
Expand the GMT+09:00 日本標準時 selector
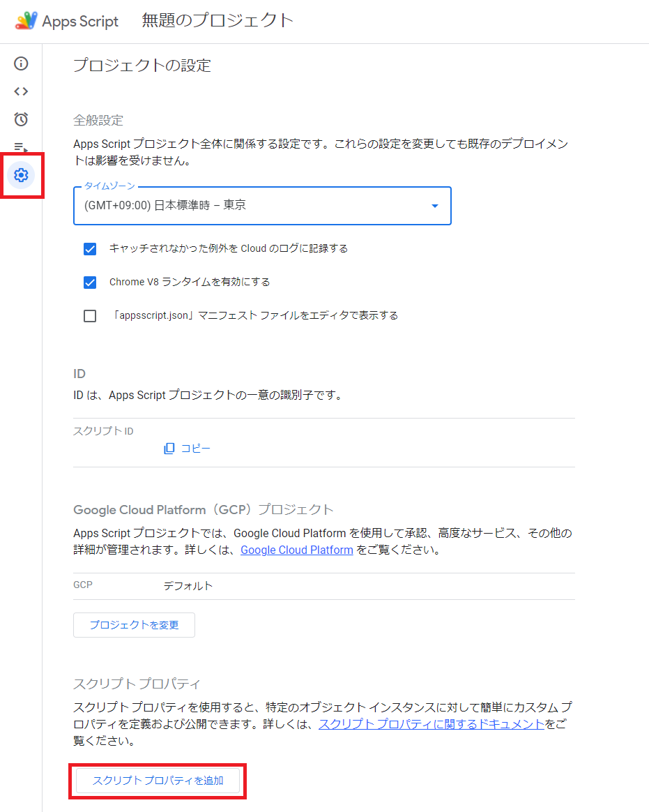tap(261, 206)
